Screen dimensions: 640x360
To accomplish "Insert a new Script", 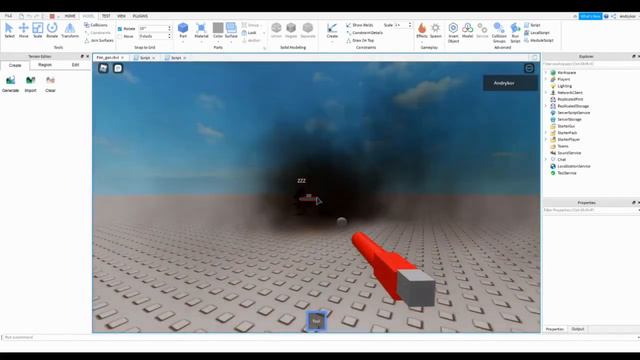I will coord(532,25).
